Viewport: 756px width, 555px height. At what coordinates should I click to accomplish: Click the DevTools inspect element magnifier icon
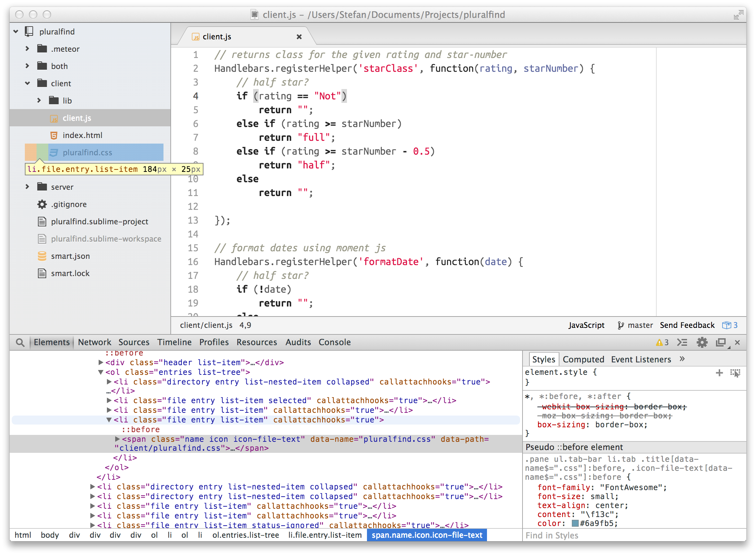[x=20, y=342]
